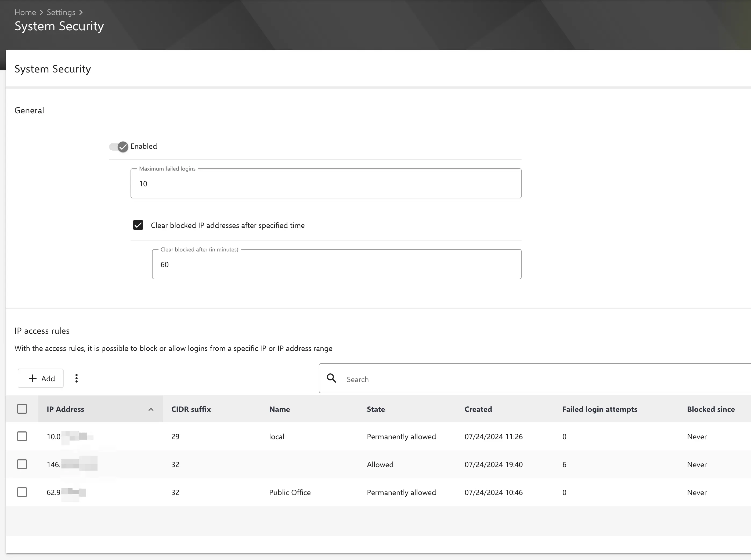This screenshot has width=751, height=560.
Task: Select the checkbox for Public Office row
Action: [22, 492]
